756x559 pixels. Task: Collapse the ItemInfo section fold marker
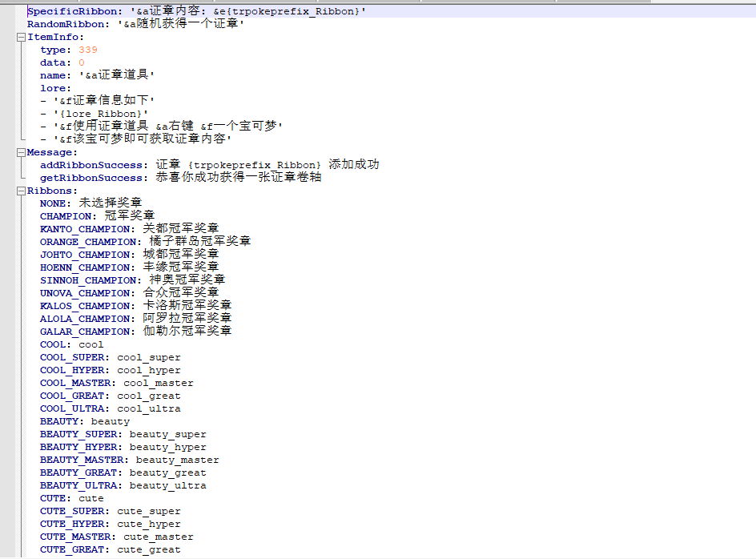coord(21,37)
